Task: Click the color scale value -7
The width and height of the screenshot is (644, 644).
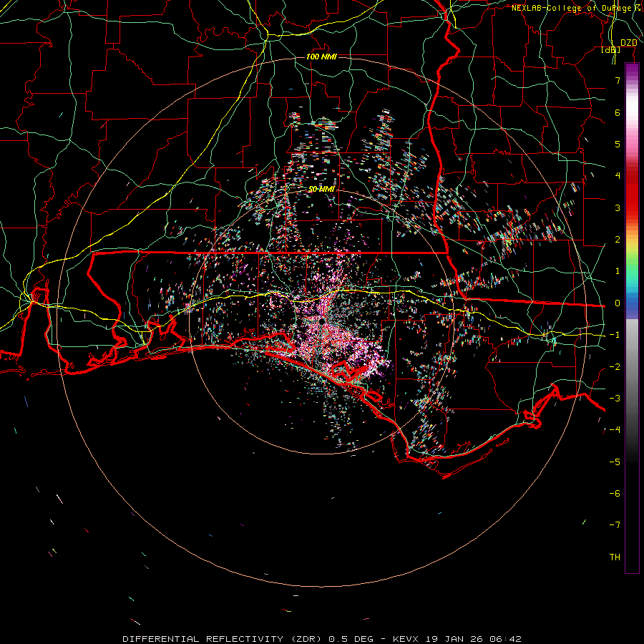Action: tap(615, 525)
